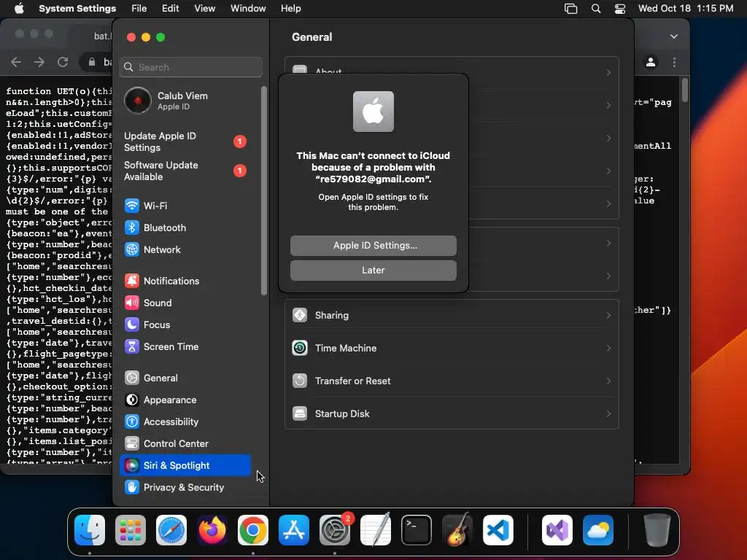Open Screen Time settings

tap(185, 346)
